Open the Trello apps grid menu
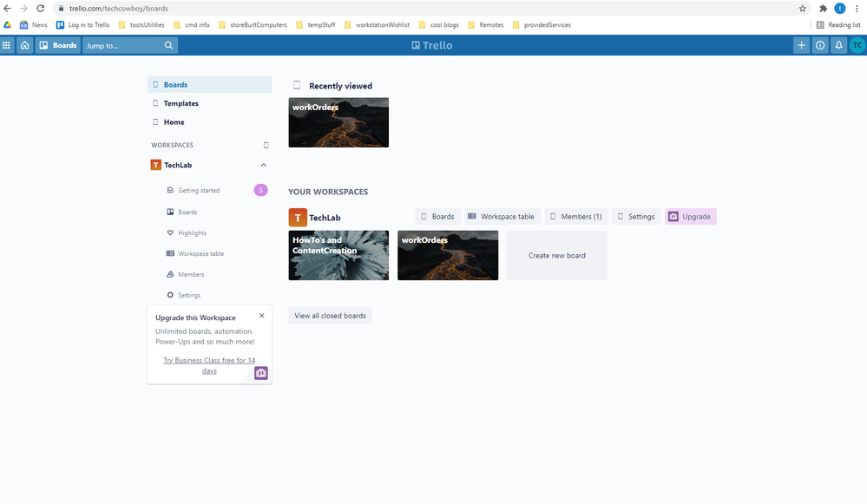Image resolution: width=867 pixels, height=504 pixels. tap(7, 45)
